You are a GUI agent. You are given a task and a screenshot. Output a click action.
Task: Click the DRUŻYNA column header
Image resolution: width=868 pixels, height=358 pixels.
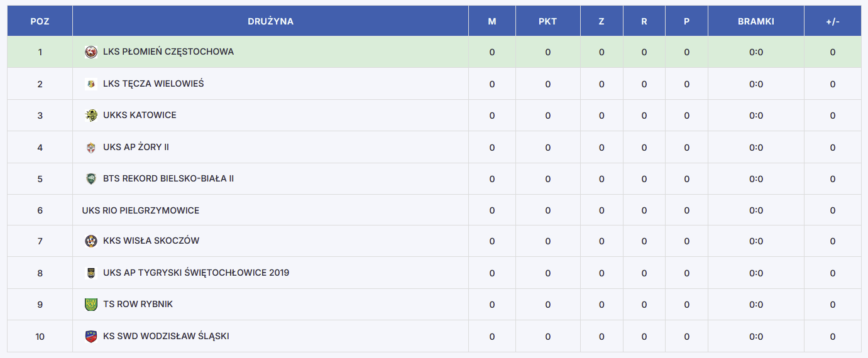tap(270, 21)
